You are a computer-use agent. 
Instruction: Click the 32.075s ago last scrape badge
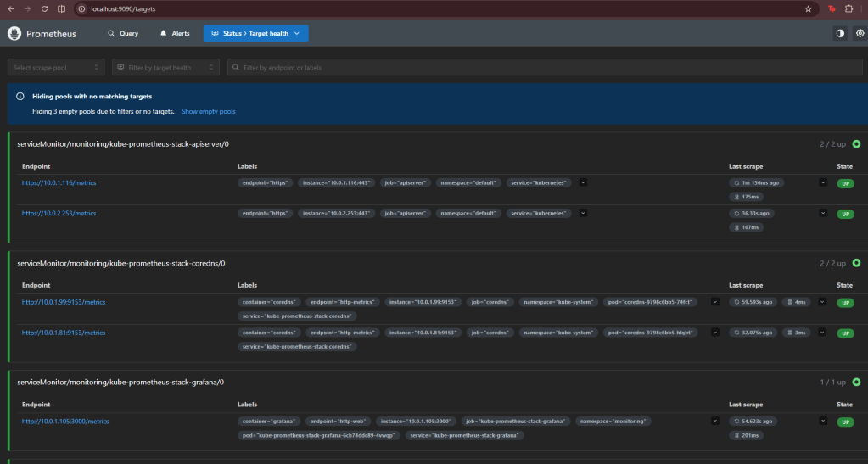click(753, 333)
